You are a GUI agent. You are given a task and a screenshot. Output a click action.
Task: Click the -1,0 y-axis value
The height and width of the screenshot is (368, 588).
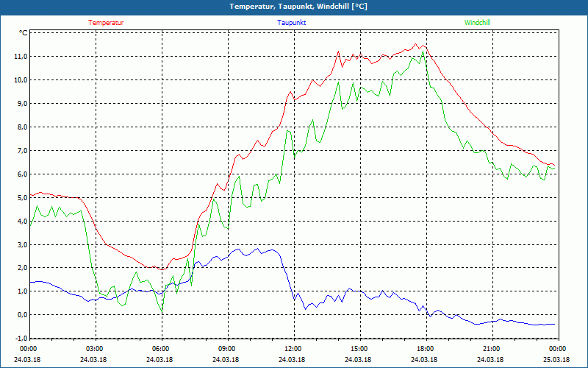point(21,339)
